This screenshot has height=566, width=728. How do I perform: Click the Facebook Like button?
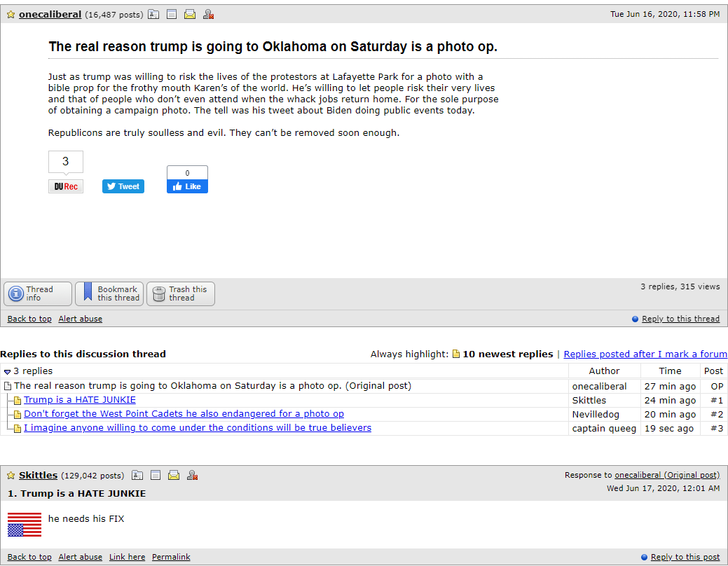point(187,186)
